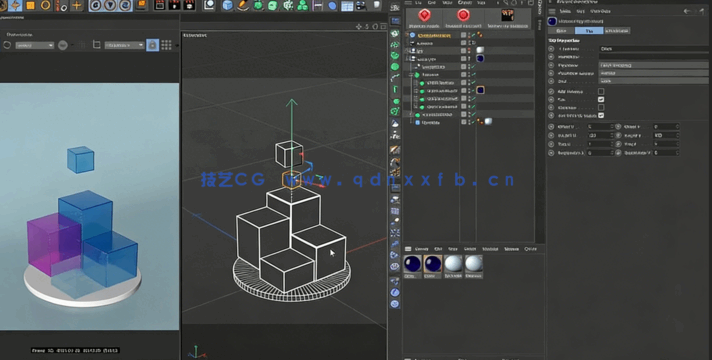Select the top orange-highlighted object in object list
Viewport: 712px width, 360px height.
tap(434, 35)
